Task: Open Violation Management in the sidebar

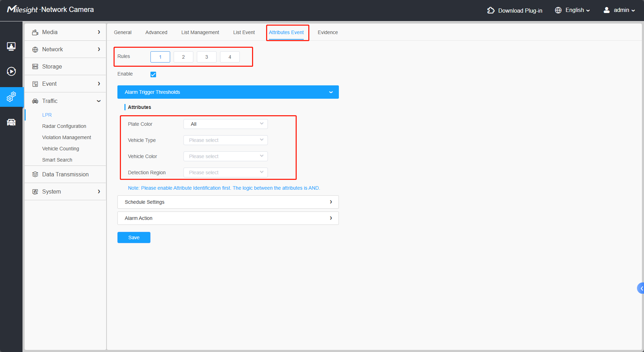Action: (66, 137)
